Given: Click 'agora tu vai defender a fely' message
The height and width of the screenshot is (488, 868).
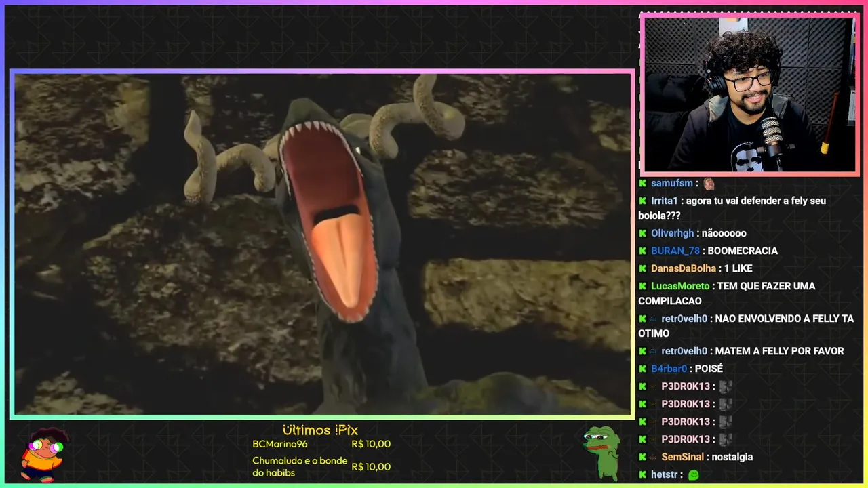Looking at the screenshot, I should (732, 208).
